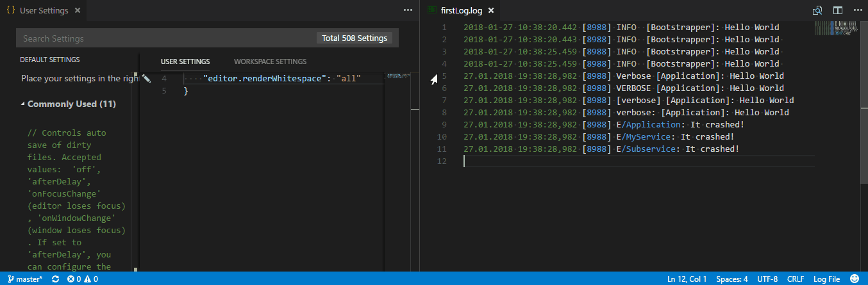Click E/Subservice on line 11
This screenshot has height=285, width=868.
click(x=646, y=149)
